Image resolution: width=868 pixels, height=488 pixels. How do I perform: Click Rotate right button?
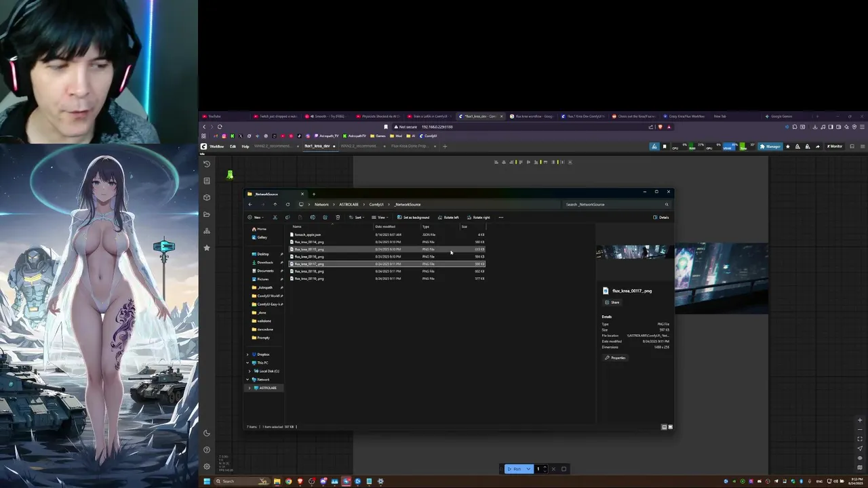click(x=478, y=218)
